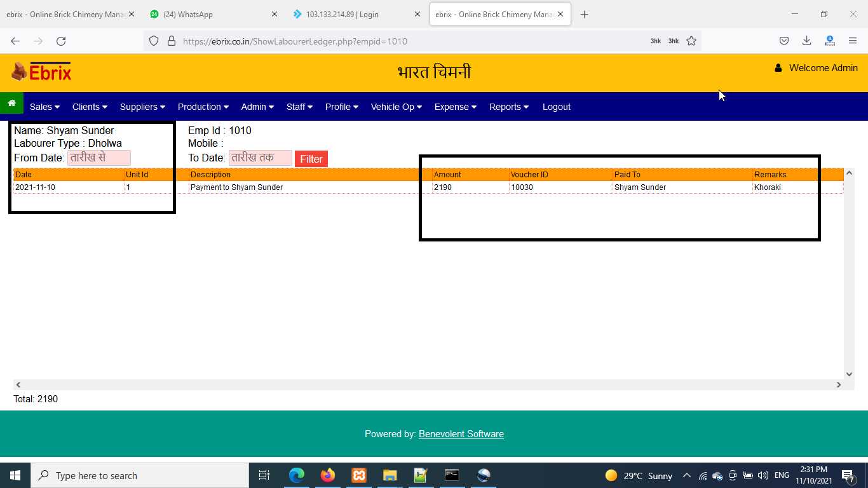Click the ENG language indicator
The width and height of the screenshot is (868, 488).
click(782, 475)
